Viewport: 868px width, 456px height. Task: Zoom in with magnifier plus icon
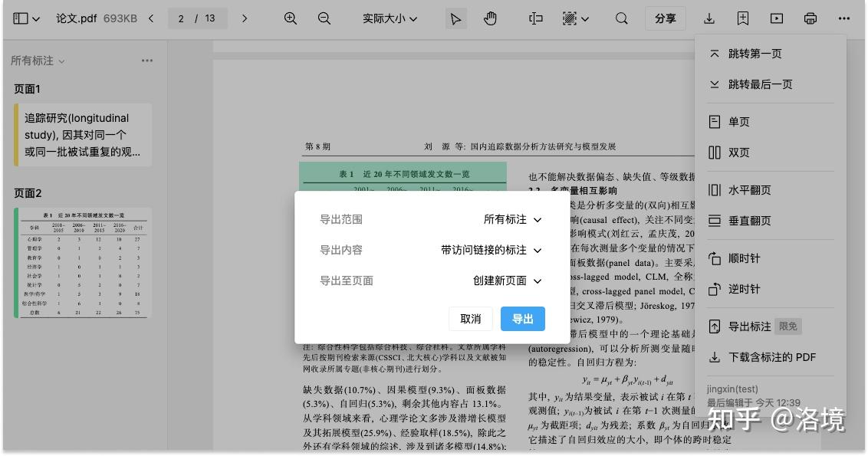(290, 18)
